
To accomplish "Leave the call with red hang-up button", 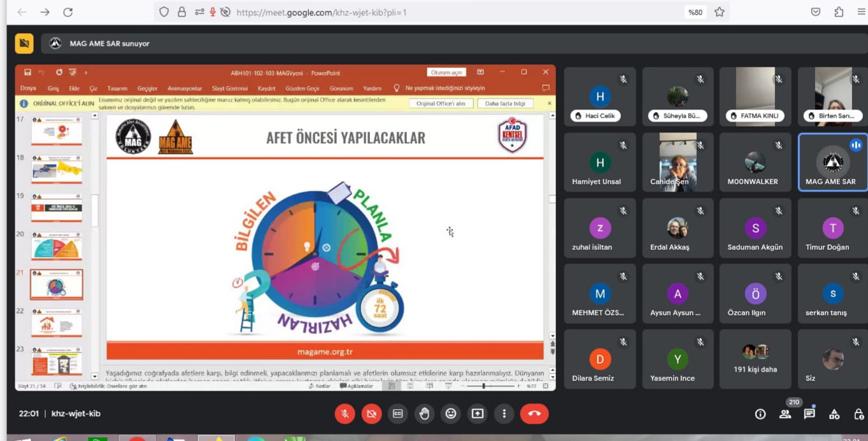I will tap(534, 414).
